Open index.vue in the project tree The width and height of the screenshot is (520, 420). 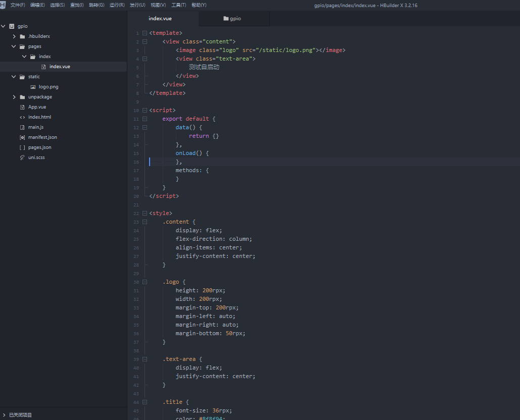pyautogui.click(x=60, y=67)
